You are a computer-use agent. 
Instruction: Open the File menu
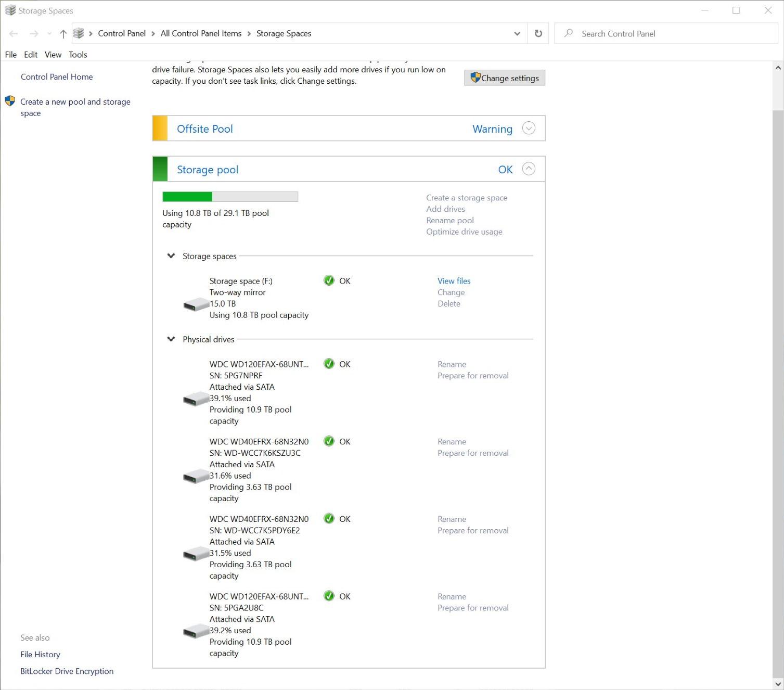pos(11,55)
